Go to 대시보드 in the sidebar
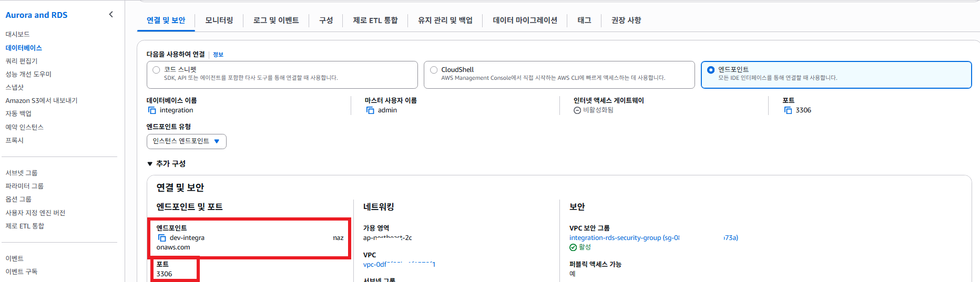Screen dimensions: 980x282 17,34
